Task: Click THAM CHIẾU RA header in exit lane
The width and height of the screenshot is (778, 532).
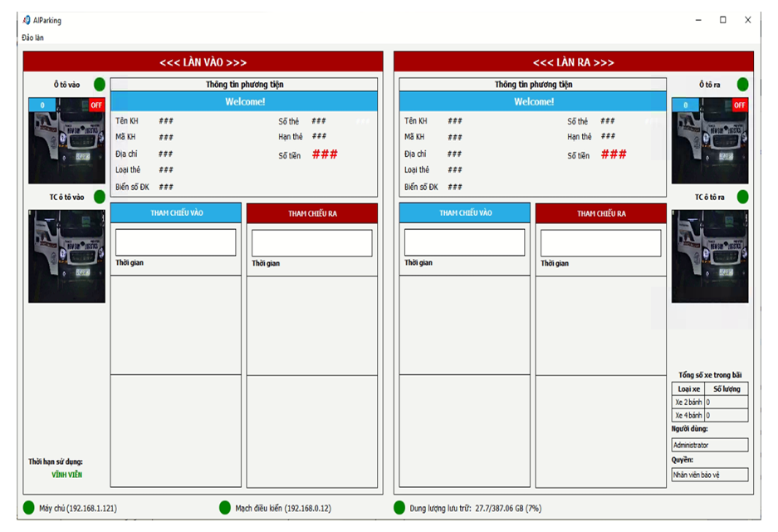Action: (x=601, y=213)
